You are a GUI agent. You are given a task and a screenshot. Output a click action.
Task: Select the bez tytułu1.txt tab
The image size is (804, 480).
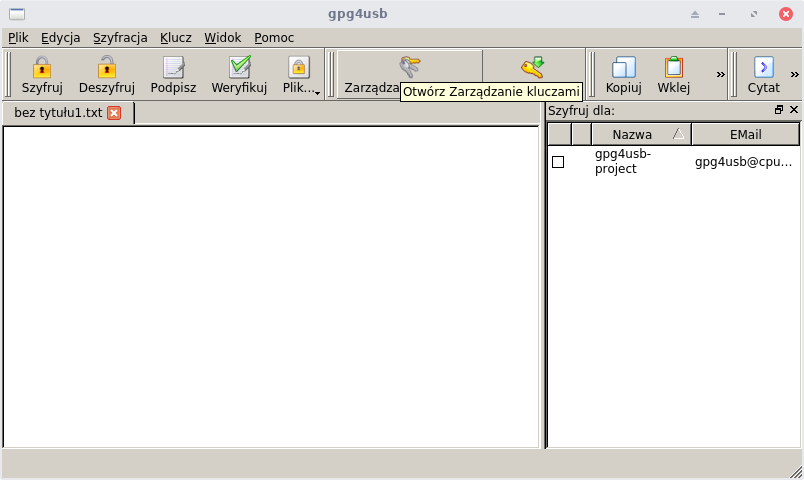click(x=68, y=113)
